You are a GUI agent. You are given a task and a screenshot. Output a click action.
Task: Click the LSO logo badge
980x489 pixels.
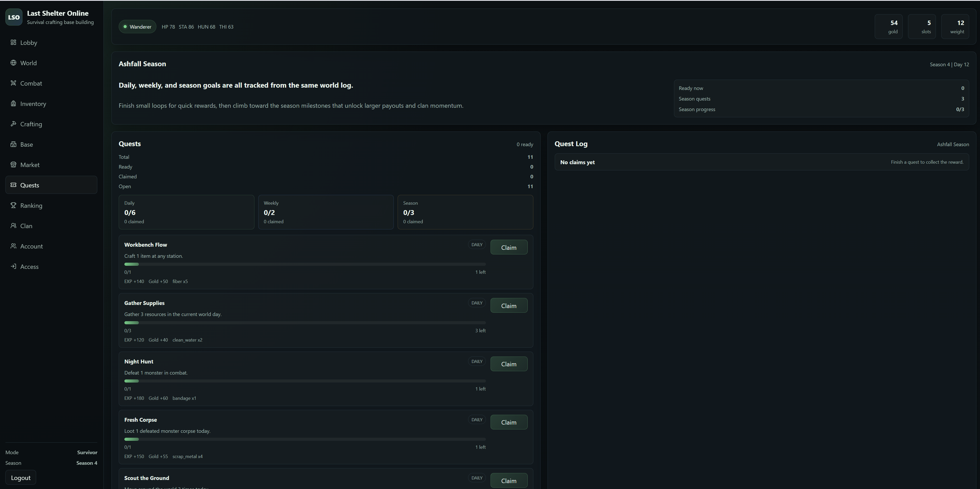[14, 17]
